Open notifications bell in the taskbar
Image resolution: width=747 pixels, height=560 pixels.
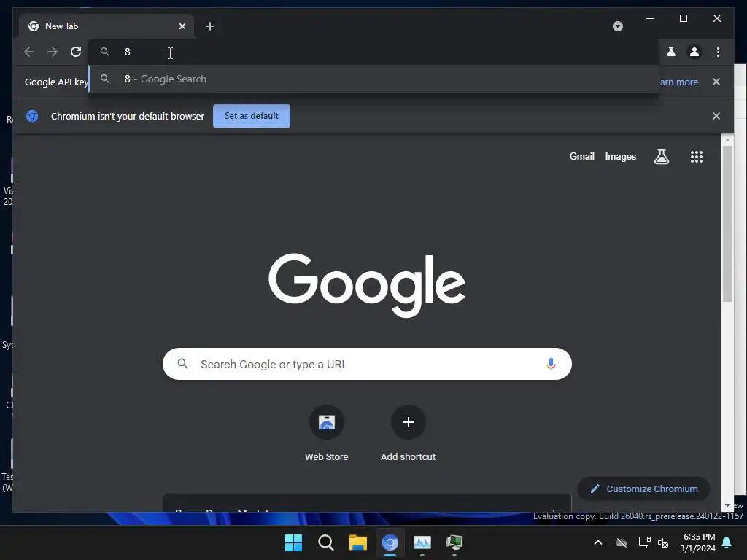[x=727, y=542]
